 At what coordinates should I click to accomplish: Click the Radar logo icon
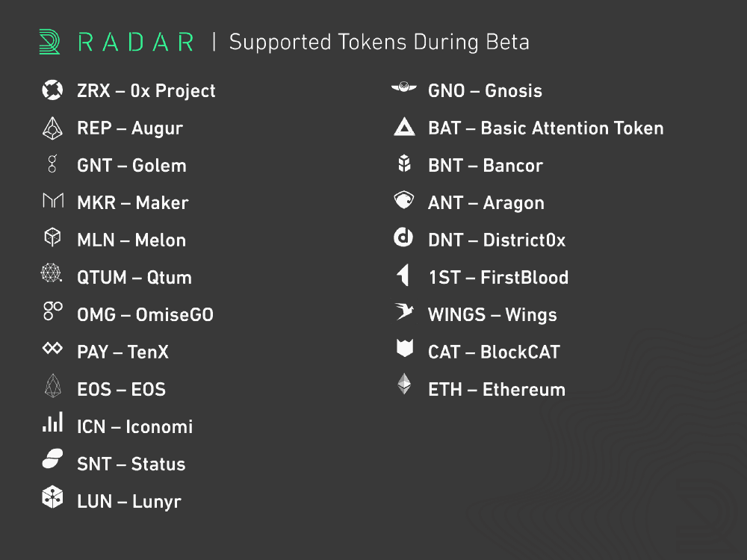(x=49, y=42)
